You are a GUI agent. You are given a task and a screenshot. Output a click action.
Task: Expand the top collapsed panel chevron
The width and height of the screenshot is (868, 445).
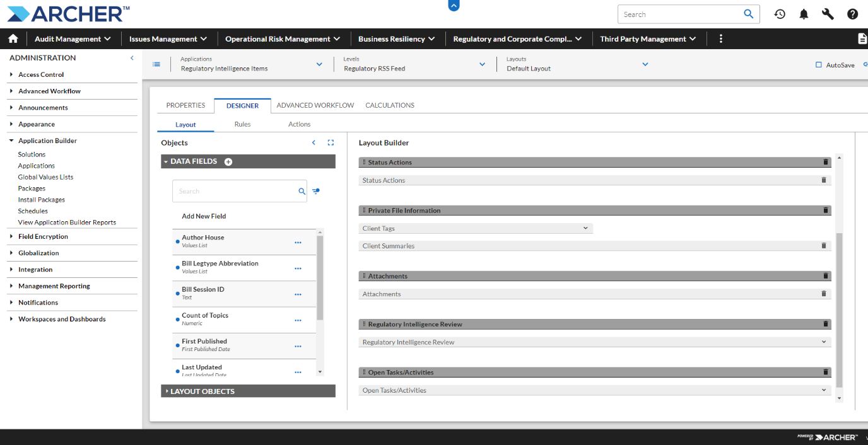454,6
